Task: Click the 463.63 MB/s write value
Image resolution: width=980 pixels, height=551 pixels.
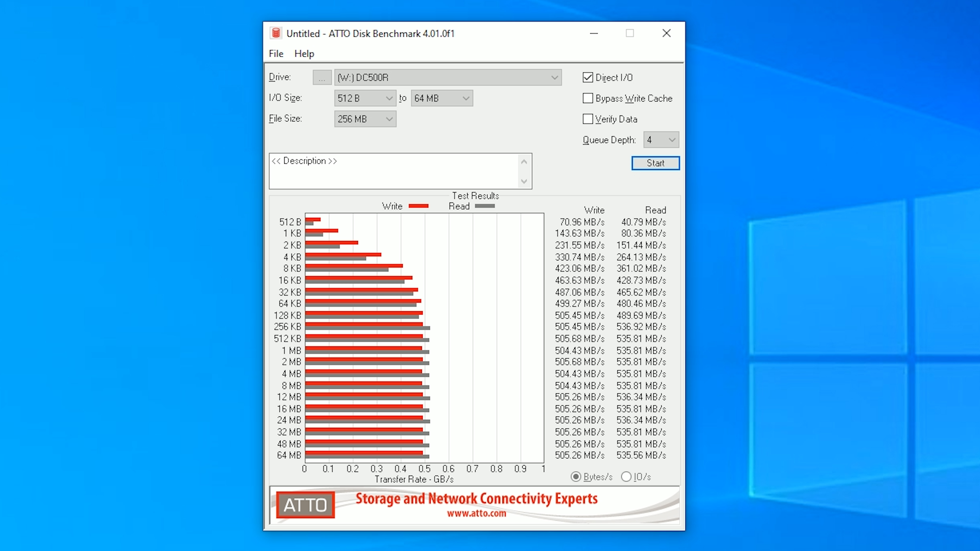Action: click(x=579, y=280)
